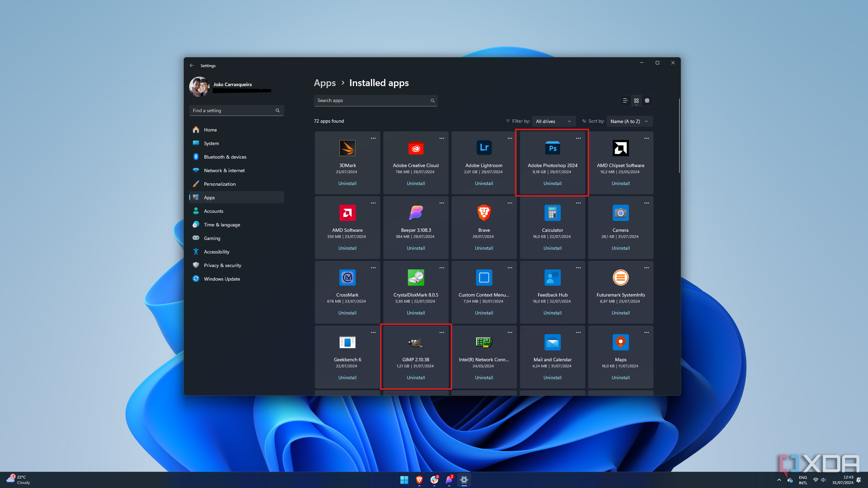Click the Find a setting field
The image size is (868, 488).
pos(236,110)
